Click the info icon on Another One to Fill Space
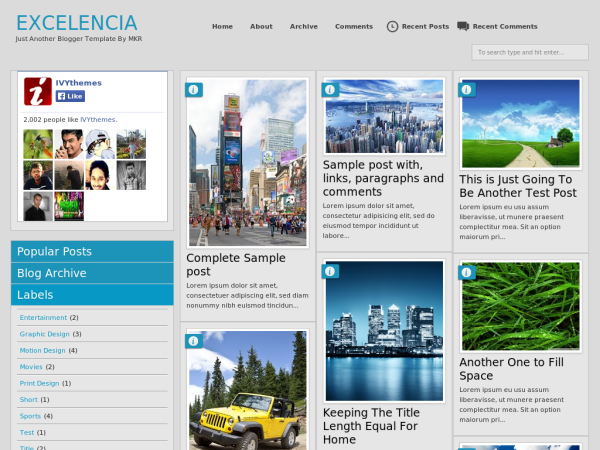This screenshot has height=450, width=600. pos(466,272)
